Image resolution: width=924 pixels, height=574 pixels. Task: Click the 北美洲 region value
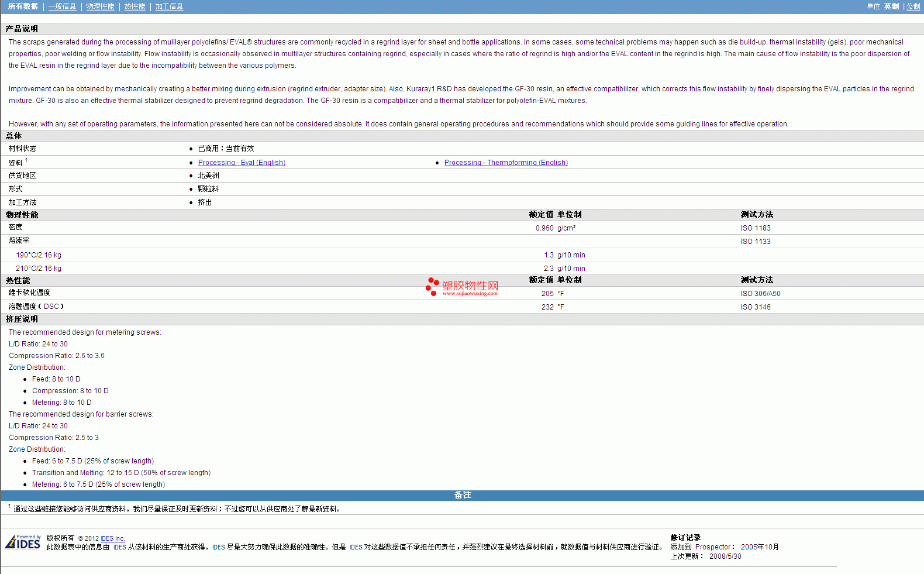coord(208,176)
